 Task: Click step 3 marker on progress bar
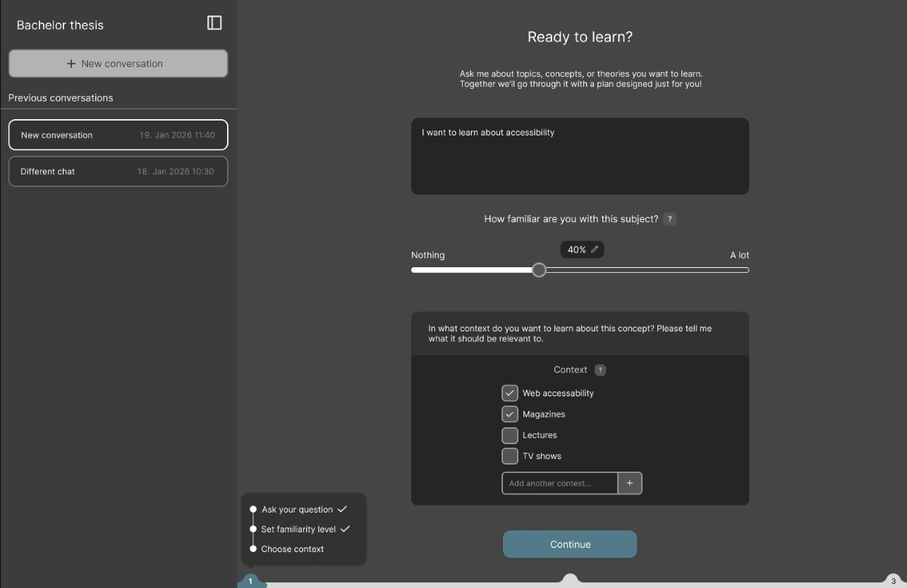pyautogui.click(x=893, y=581)
